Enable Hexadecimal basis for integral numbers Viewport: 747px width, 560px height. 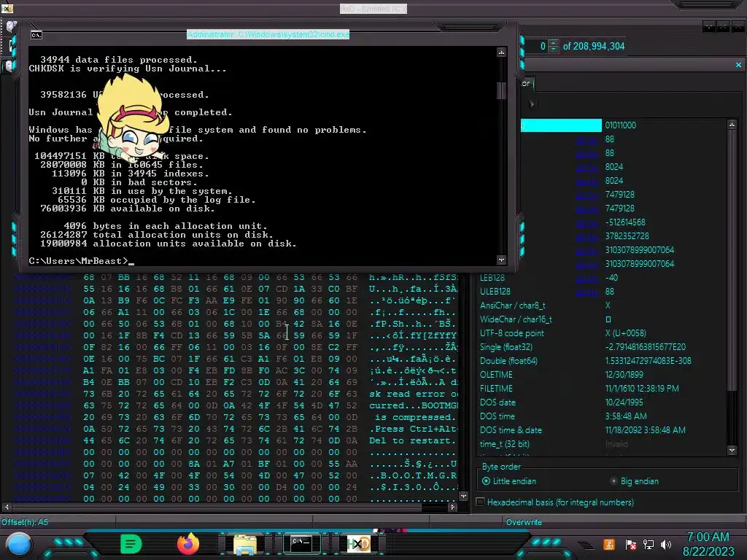click(555, 502)
